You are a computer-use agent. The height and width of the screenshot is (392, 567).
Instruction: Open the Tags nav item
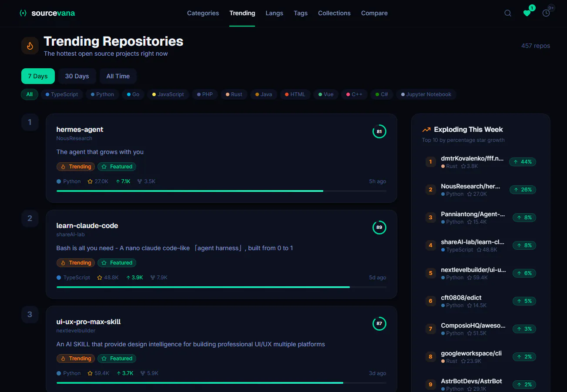301,13
